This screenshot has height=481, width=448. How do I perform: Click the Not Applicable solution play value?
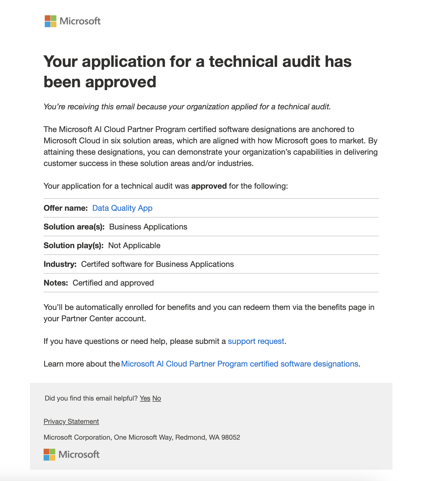pos(135,246)
